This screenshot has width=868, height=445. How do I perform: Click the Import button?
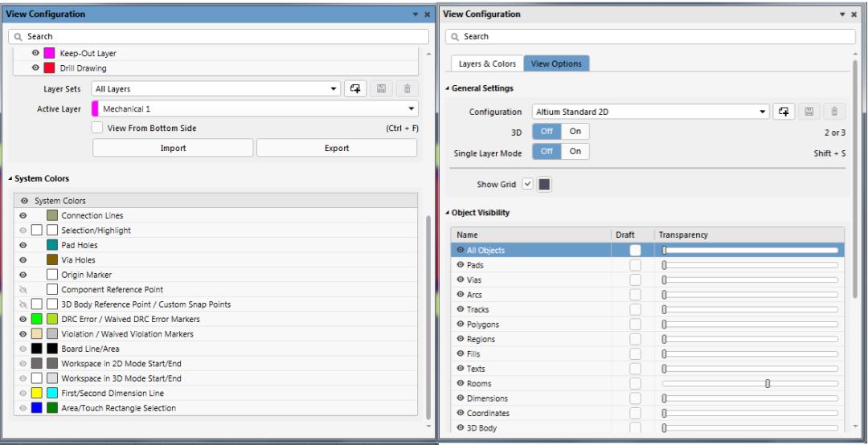(x=173, y=148)
